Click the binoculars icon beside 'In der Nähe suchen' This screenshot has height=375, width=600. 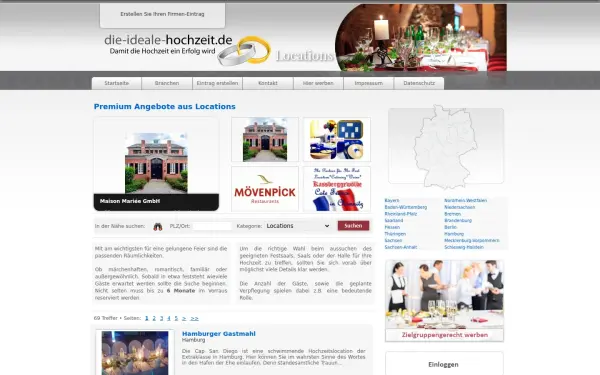158,226
